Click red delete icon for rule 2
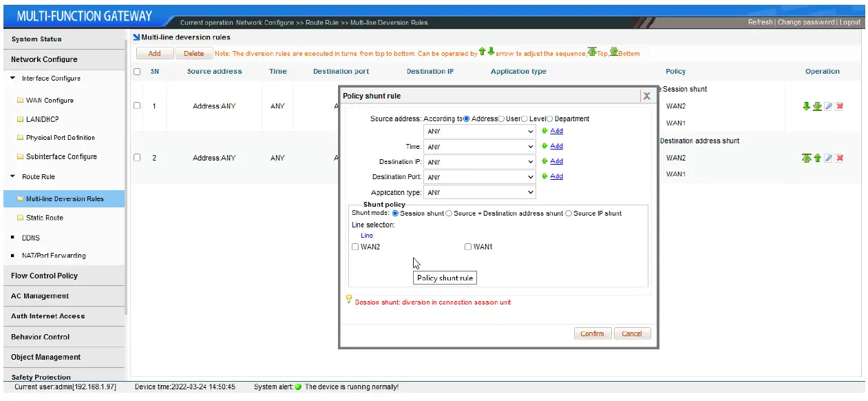Viewport: 868px width, 401px height. [x=839, y=158]
